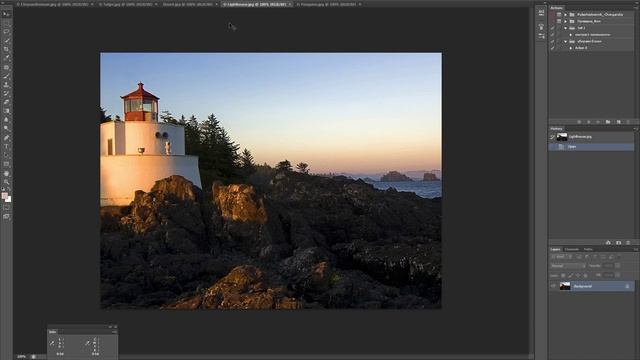The height and width of the screenshot is (360, 640).
Task: Click the foreground color swatch
Action: click(x=4, y=196)
